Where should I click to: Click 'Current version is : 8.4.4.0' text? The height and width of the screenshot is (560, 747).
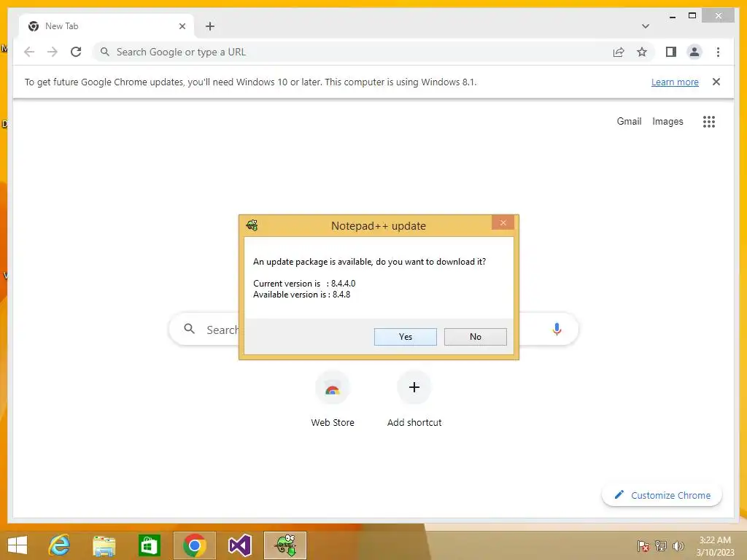(x=304, y=284)
